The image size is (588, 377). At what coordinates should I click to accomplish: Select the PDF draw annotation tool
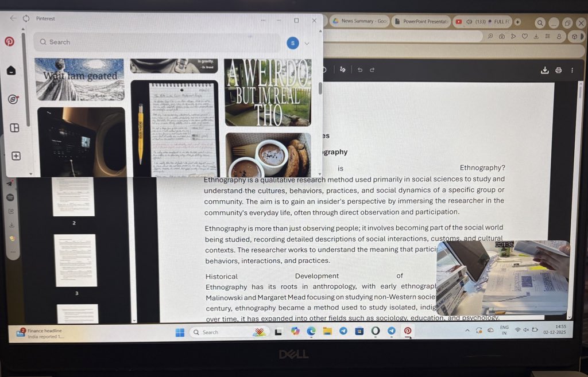[342, 69]
